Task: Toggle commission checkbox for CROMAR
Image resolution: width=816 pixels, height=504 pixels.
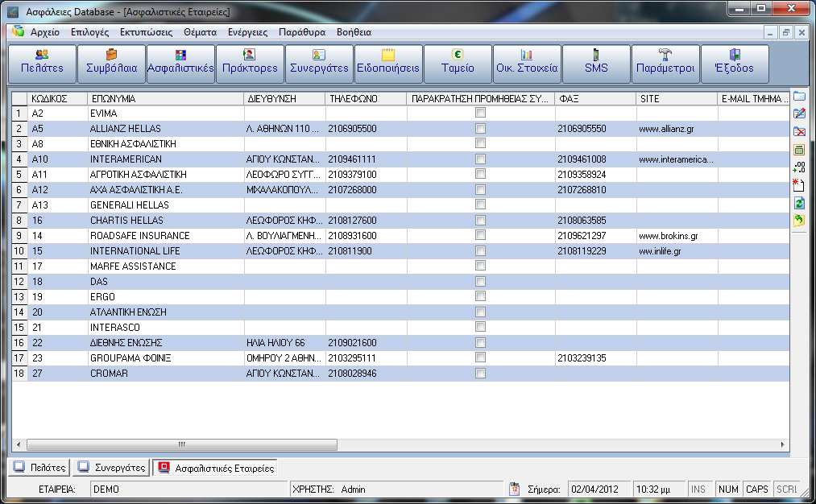Action: (480, 374)
